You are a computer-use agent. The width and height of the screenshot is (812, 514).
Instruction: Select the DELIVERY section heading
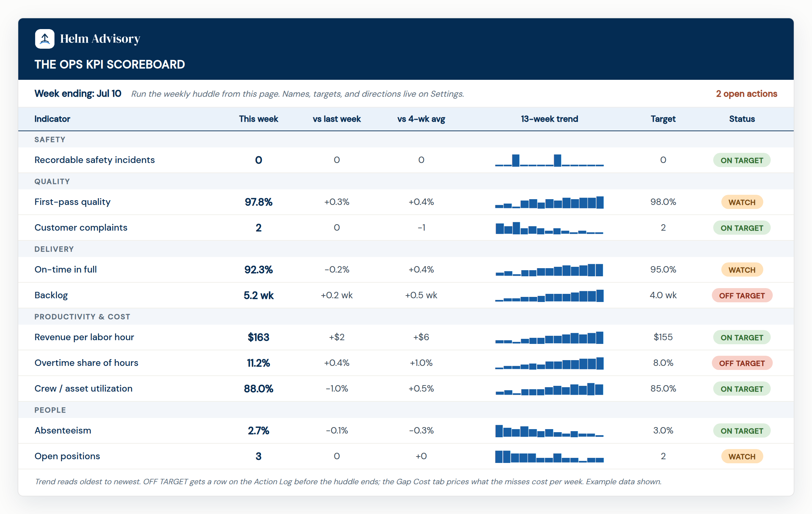(x=54, y=249)
